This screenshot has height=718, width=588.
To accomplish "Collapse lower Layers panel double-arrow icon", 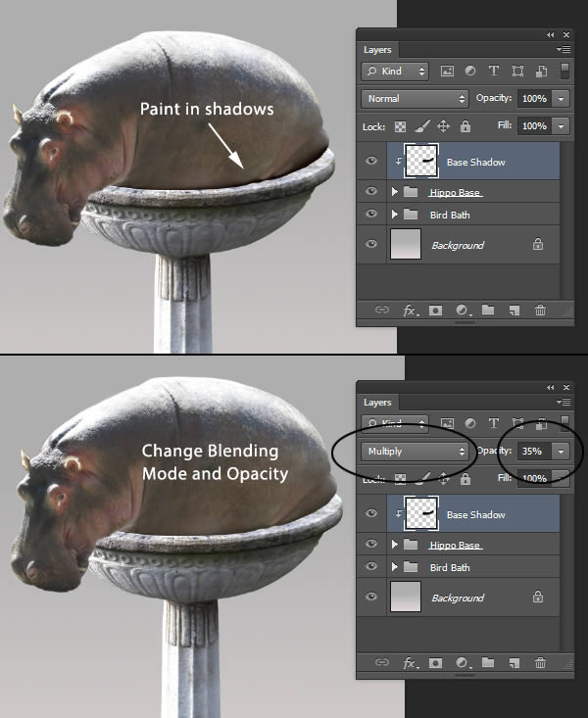I will click(x=550, y=387).
